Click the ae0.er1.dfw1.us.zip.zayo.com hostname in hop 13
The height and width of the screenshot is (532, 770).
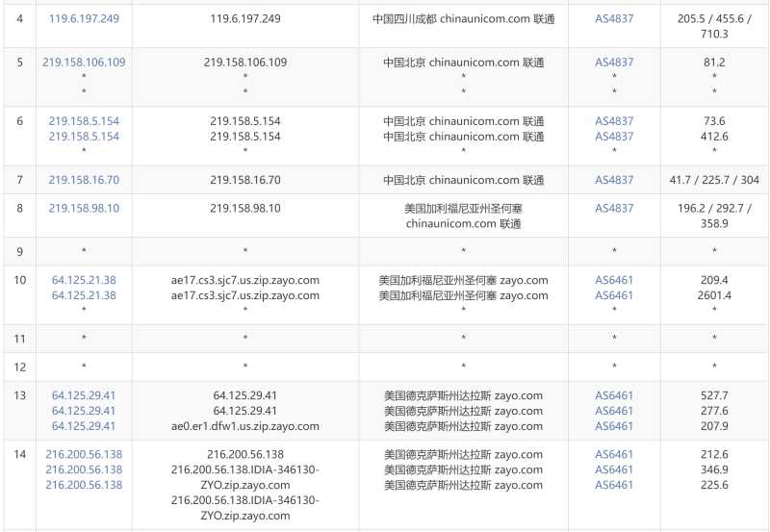coord(244,426)
